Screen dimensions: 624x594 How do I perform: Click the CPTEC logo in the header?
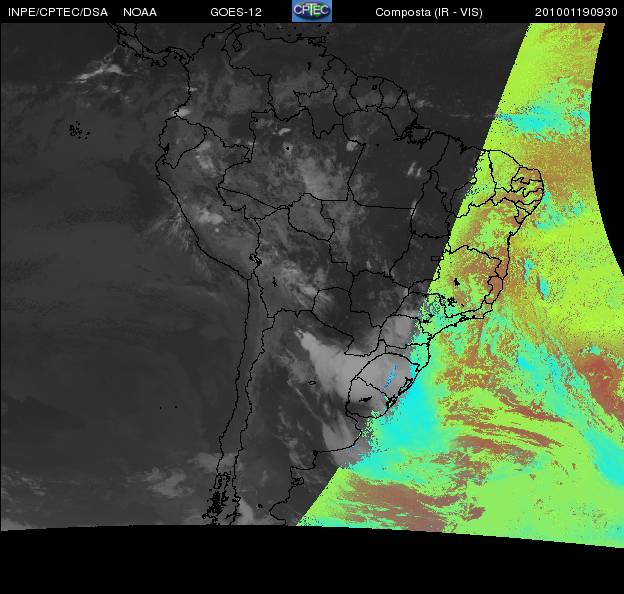point(312,11)
